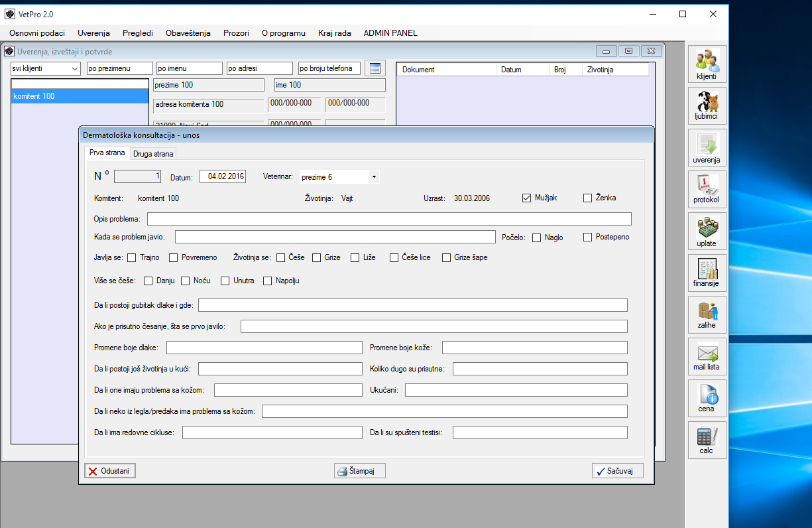The height and width of the screenshot is (528, 812).
Task: Tick the Naglo checkbox
Action: coord(537,237)
